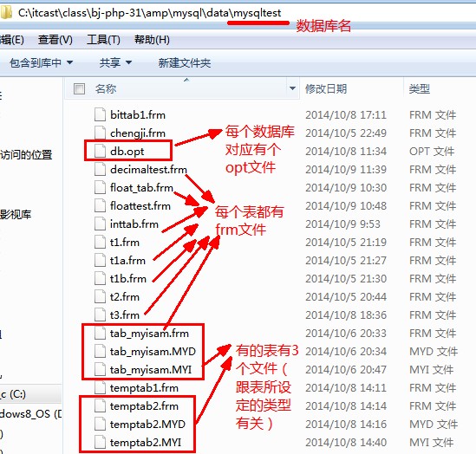
Task: Select the temptab2.MYI file icon
Action: 100,442
